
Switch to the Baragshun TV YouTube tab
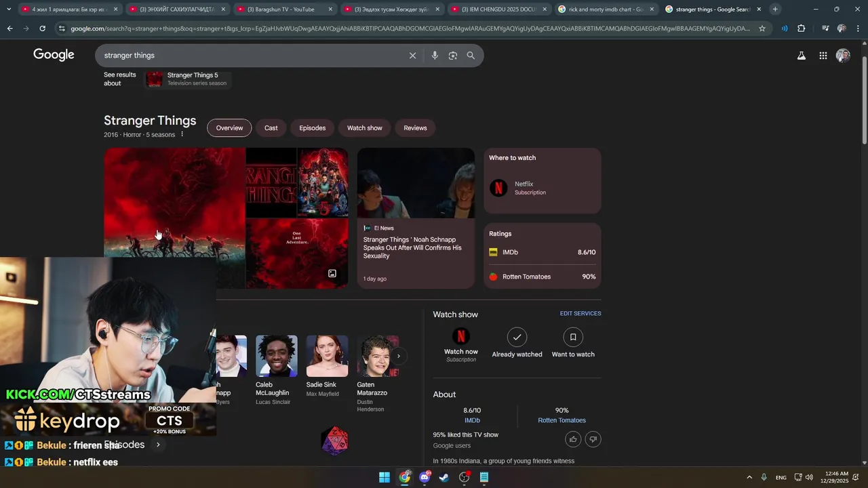pos(285,9)
